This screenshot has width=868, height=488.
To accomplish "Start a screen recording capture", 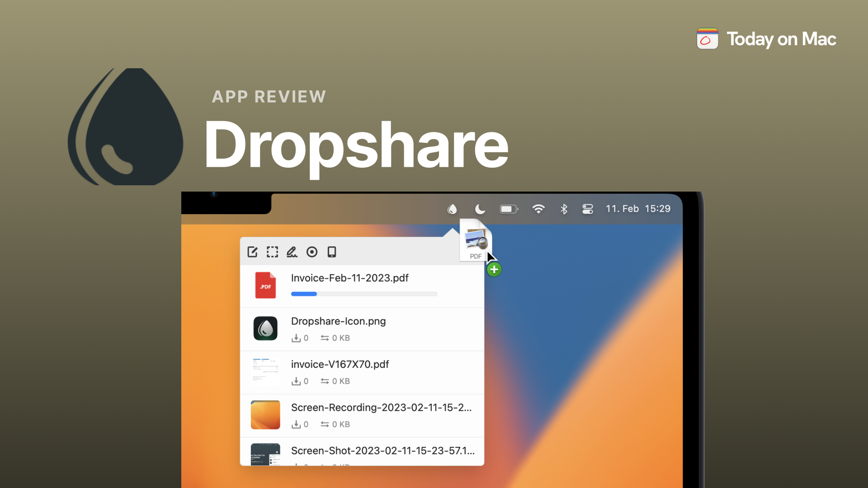I will [312, 252].
